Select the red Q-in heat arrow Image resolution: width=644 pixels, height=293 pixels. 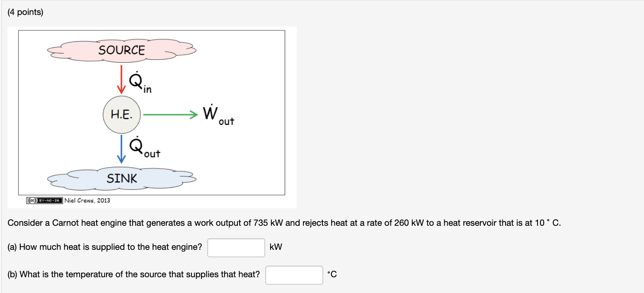point(121,80)
